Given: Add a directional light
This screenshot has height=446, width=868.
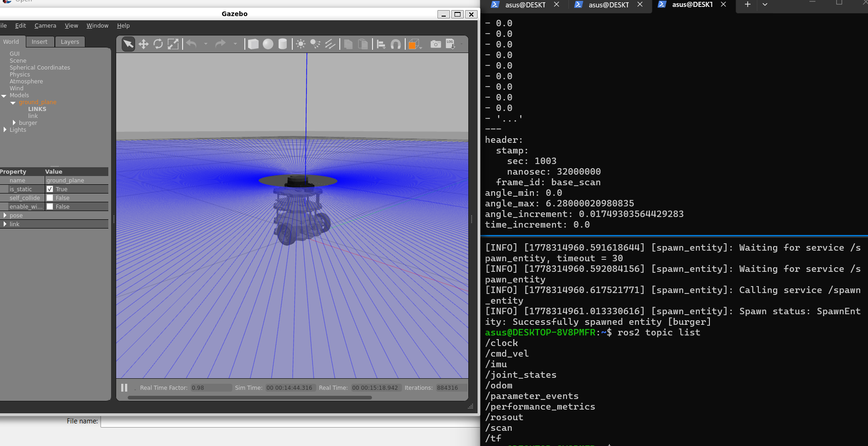Looking at the screenshot, I should tap(330, 44).
